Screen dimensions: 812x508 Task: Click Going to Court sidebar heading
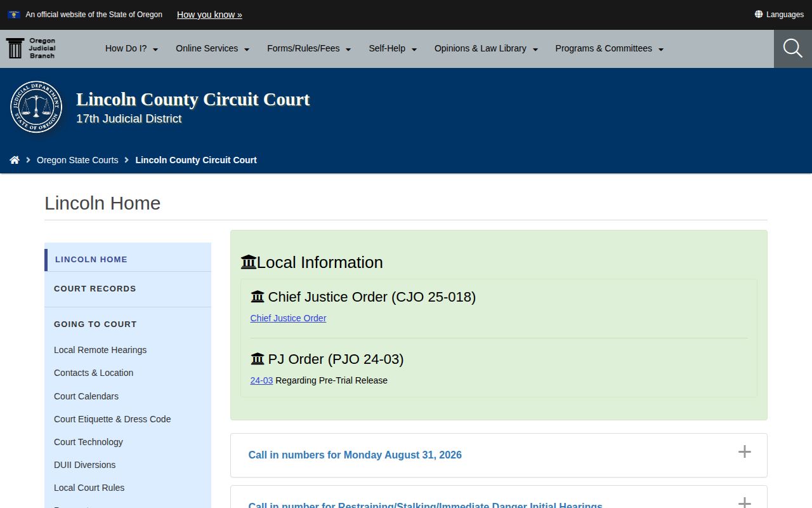95,324
